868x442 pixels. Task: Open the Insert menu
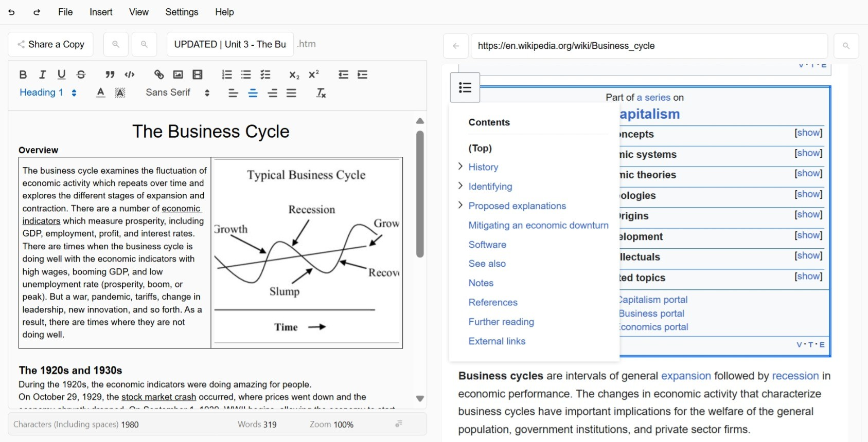(x=101, y=12)
